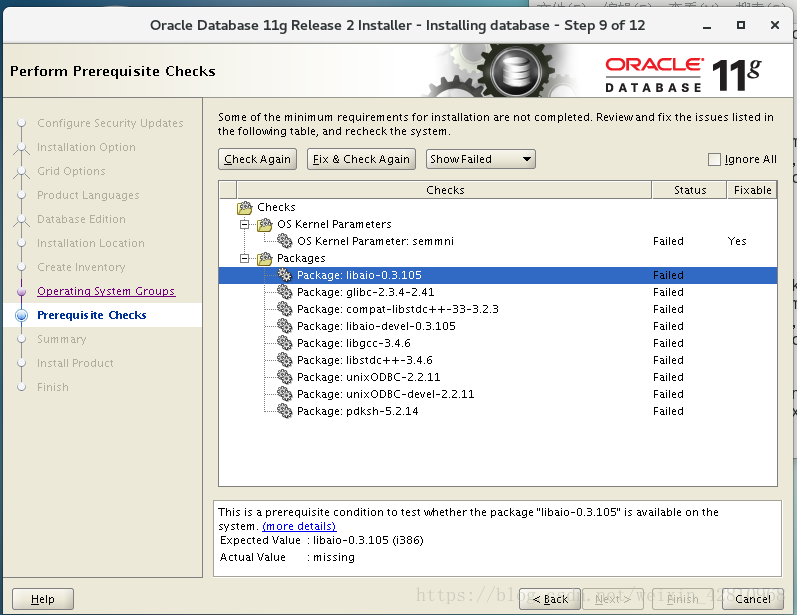Click the Fixable column header

[x=752, y=190]
